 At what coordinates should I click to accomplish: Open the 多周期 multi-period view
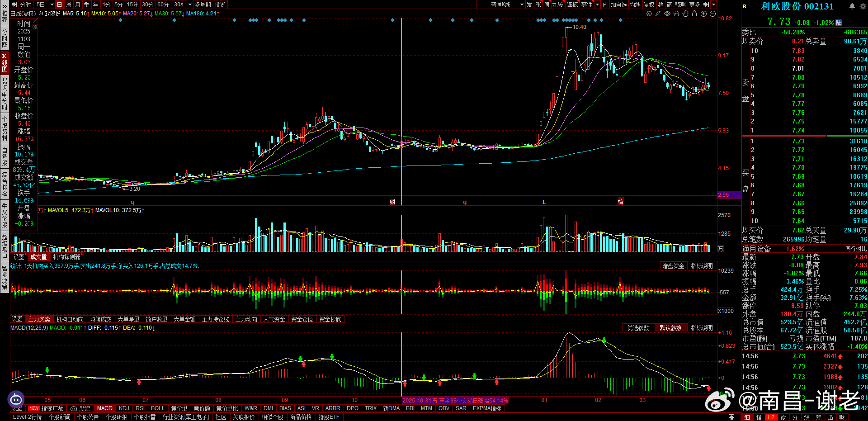coord(203,5)
